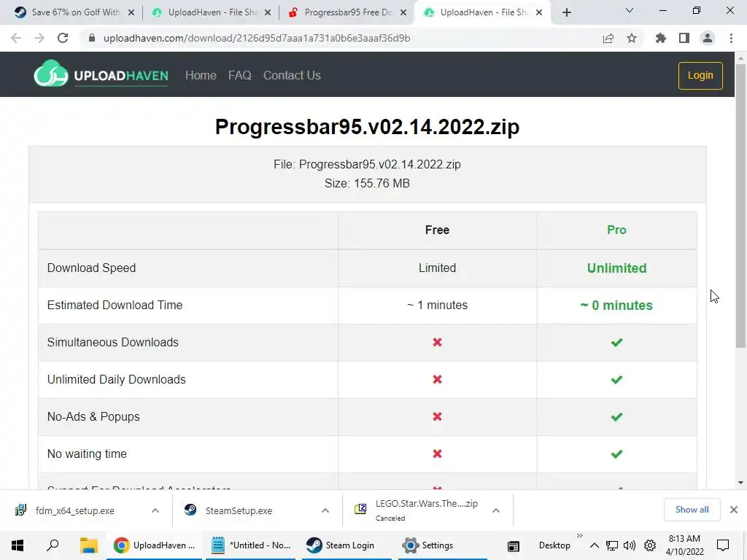Go back to previous page
This screenshot has height=560, width=747.
pyautogui.click(x=16, y=38)
